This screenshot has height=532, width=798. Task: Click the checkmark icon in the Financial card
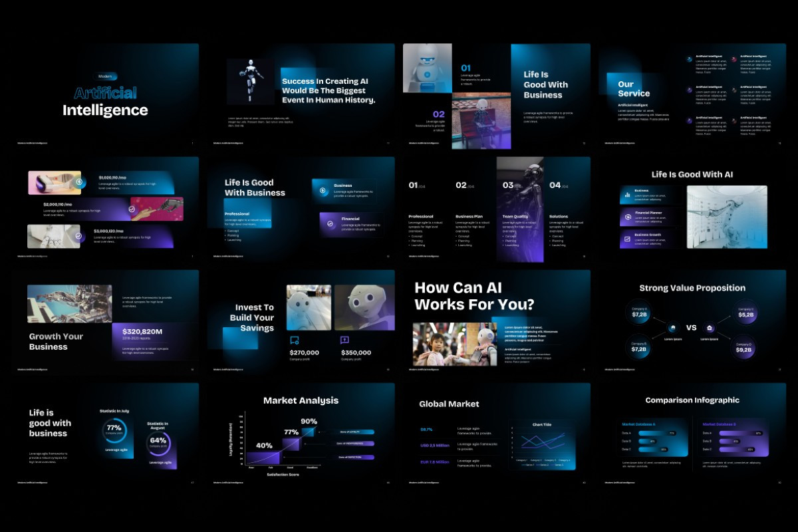point(331,224)
